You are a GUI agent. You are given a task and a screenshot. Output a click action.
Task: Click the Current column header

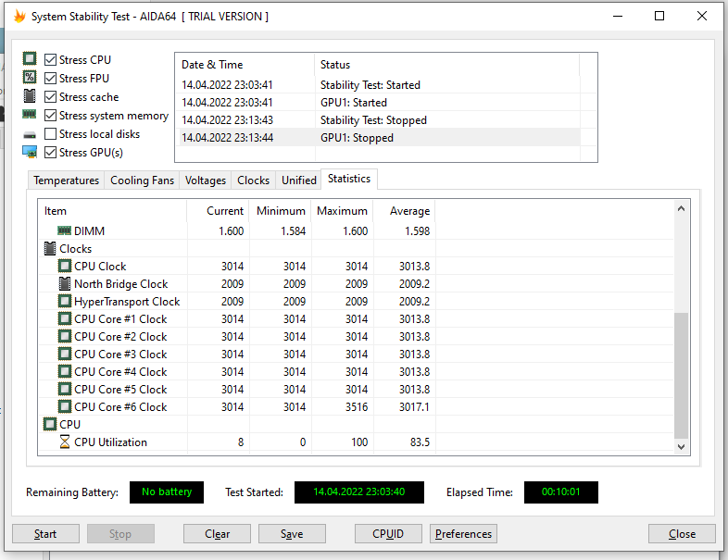point(218,211)
